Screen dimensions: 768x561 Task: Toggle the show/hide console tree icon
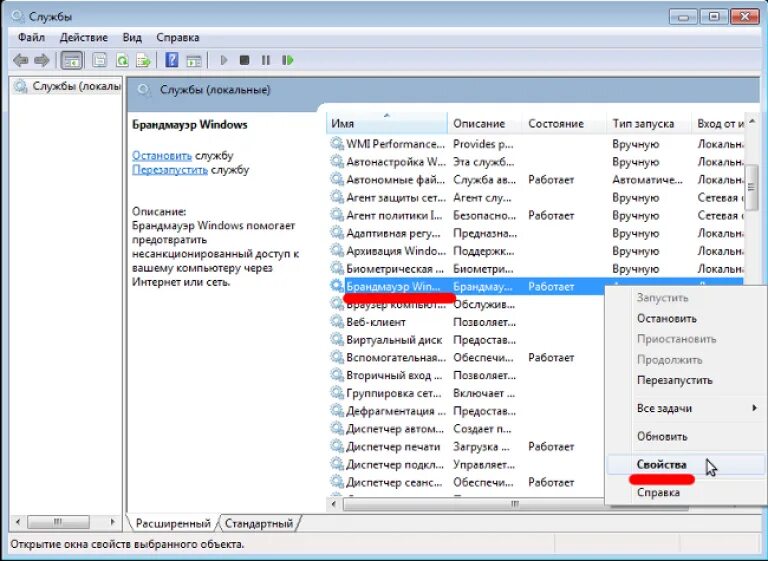pos(72,60)
